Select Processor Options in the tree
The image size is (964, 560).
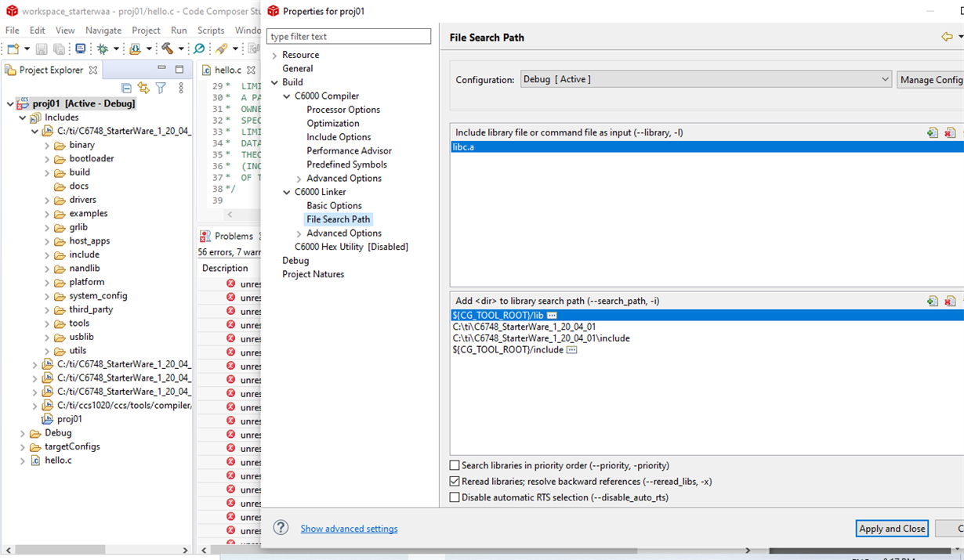coord(343,110)
